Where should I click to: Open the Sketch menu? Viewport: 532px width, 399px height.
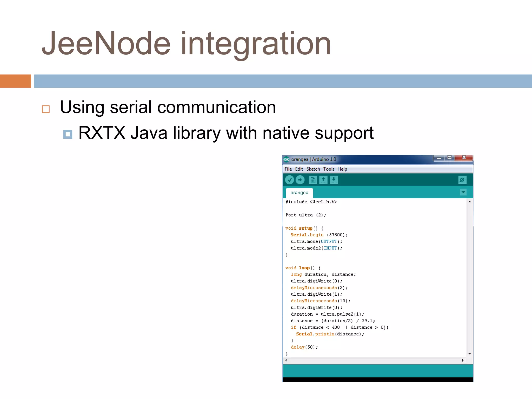pyautogui.click(x=313, y=169)
